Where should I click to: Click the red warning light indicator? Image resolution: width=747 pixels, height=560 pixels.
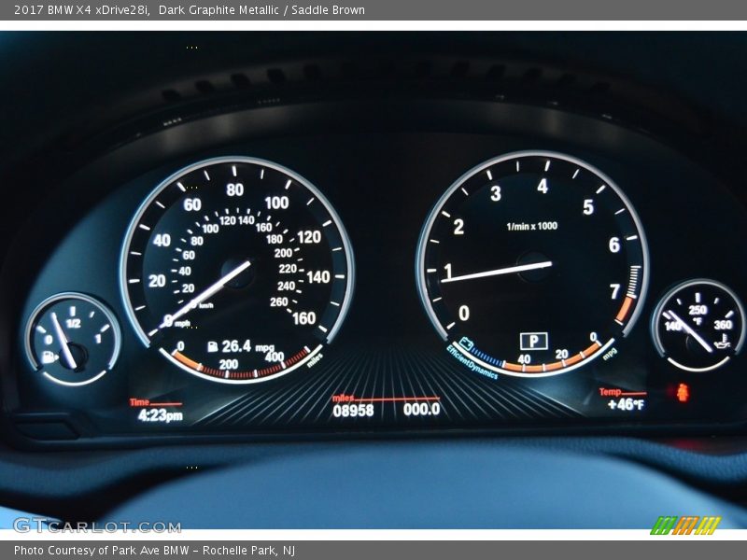(x=682, y=392)
